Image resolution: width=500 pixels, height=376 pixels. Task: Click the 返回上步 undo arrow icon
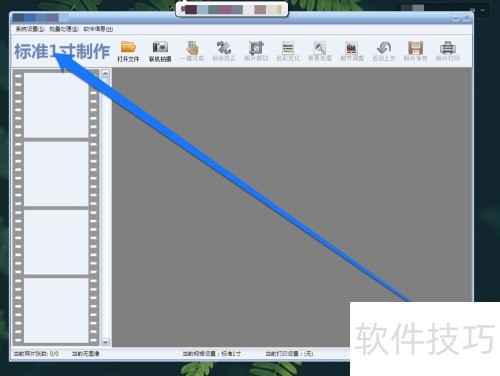384,47
